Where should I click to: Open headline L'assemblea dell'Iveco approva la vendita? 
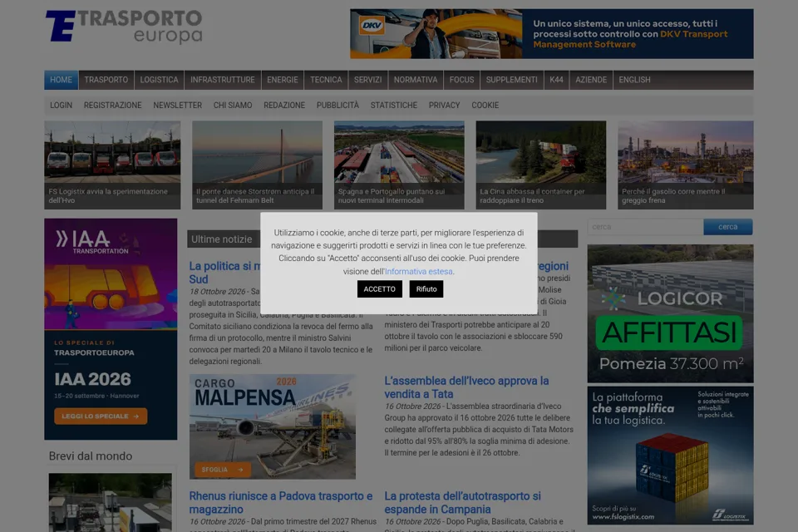click(x=466, y=387)
